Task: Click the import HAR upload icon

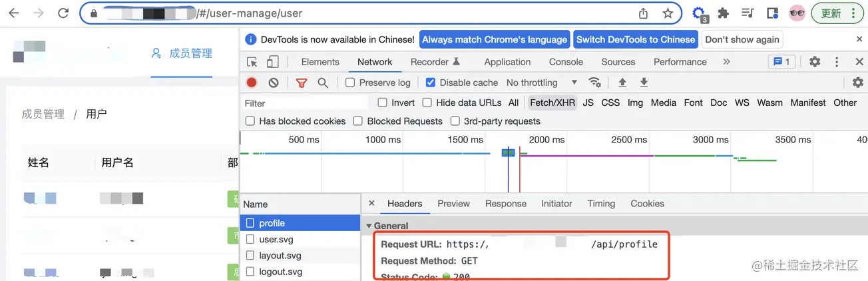Action: pyautogui.click(x=622, y=83)
